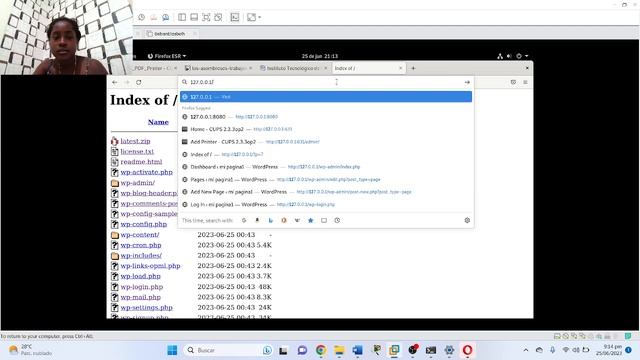Choose Add Printer - CUPS 2.3.3op2 suggestion

(x=326, y=142)
